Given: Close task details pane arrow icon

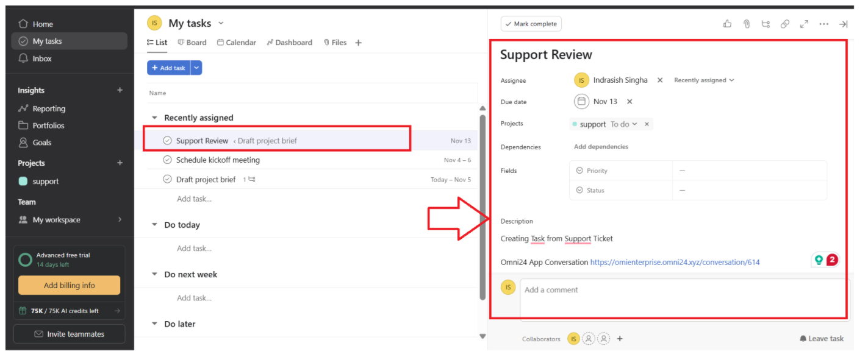Looking at the screenshot, I should [844, 24].
